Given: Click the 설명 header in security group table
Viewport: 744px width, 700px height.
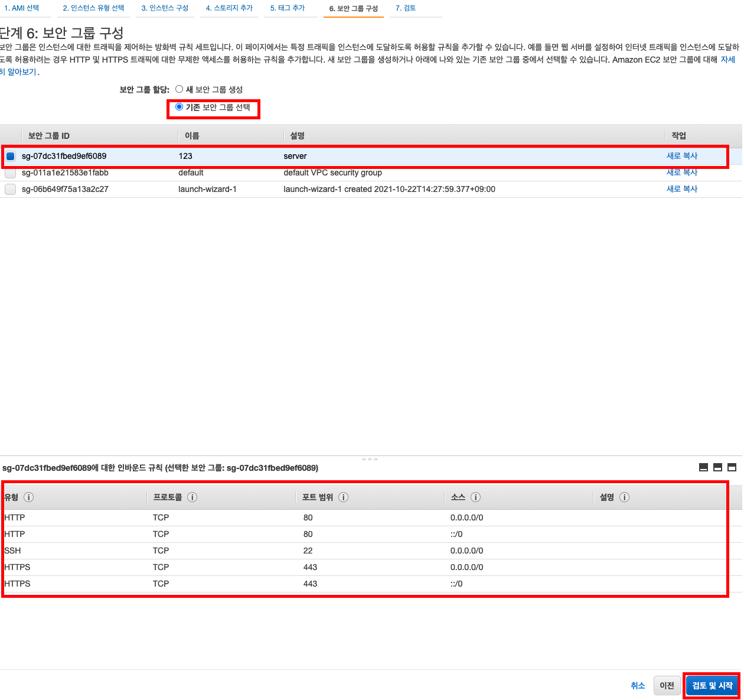Looking at the screenshot, I should 297,136.
